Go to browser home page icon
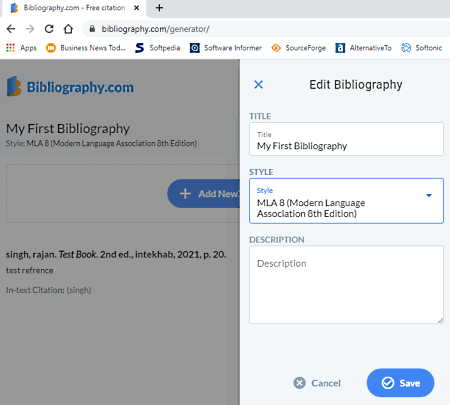 coord(68,29)
